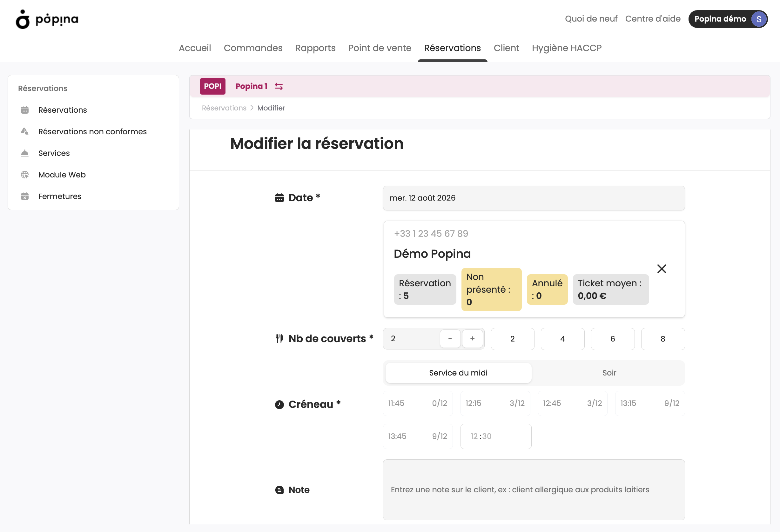This screenshot has height=532, width=780.
Task: Choose the 13:15 time slot
Action: 650,403
